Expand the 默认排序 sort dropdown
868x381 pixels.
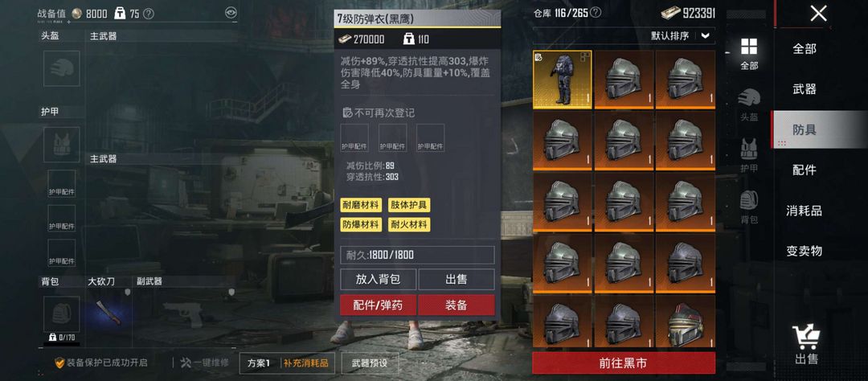[x=705, y=36]
